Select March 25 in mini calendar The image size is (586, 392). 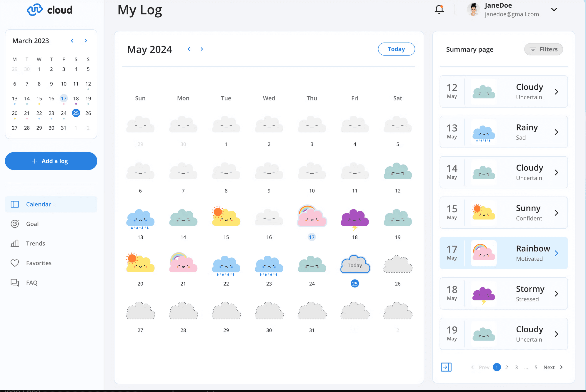[x=76, y=113]
